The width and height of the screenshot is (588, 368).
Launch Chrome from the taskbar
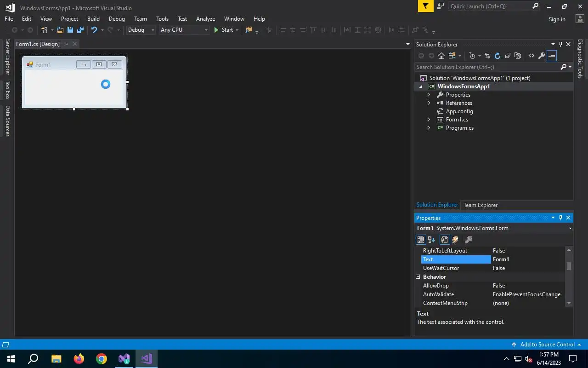102,359
